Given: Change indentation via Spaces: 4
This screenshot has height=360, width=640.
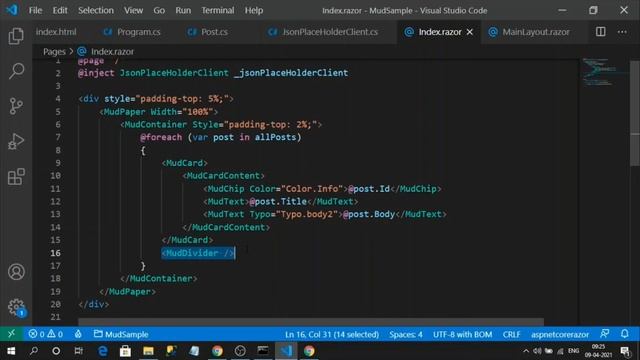Looking at the screenshot, I should coord(406,334).
